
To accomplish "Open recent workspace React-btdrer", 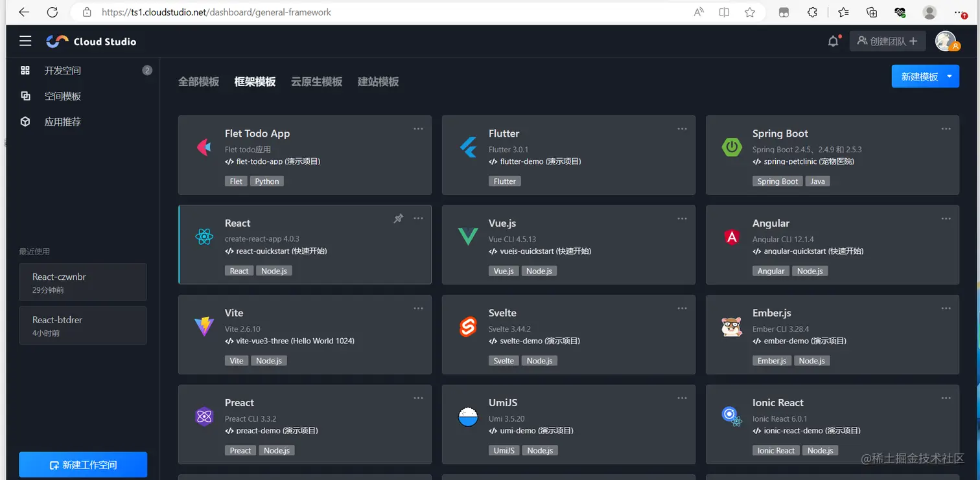I will [83, 325].
